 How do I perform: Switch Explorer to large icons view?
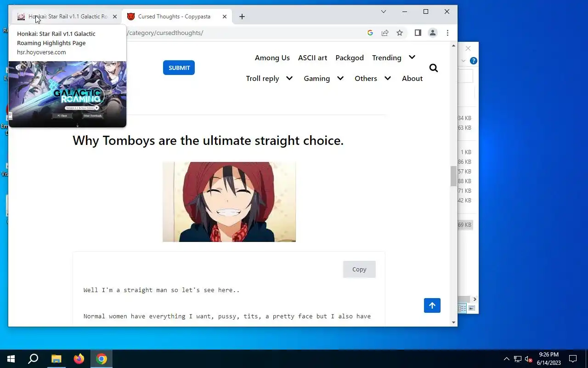click(x=472, y=308)
